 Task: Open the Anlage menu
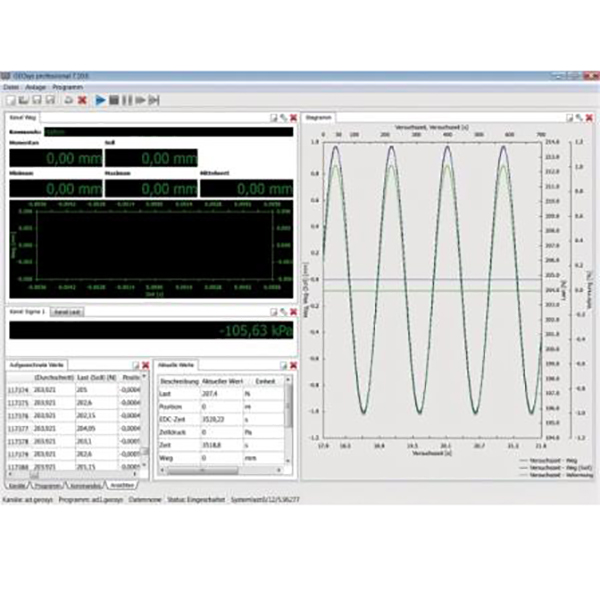click(x=38, y=88)
